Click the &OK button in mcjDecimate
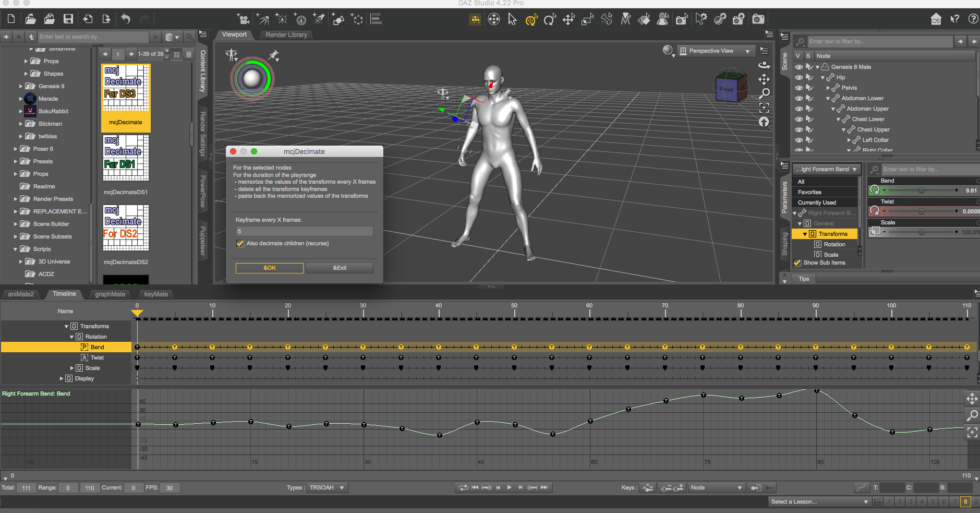Image resolution: width=980 pixels, height=513 pixels. (269, 268)
